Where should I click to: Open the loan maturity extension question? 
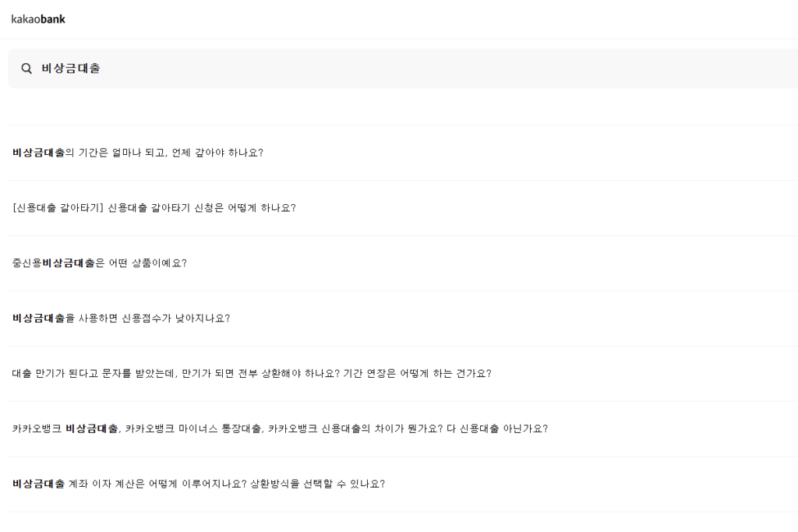coord(251,373)
